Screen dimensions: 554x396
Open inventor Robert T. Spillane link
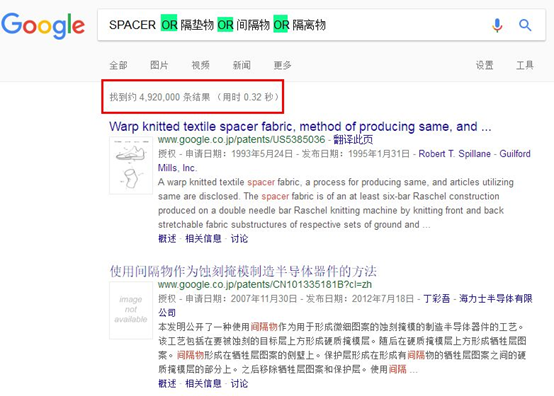(455, 154)
